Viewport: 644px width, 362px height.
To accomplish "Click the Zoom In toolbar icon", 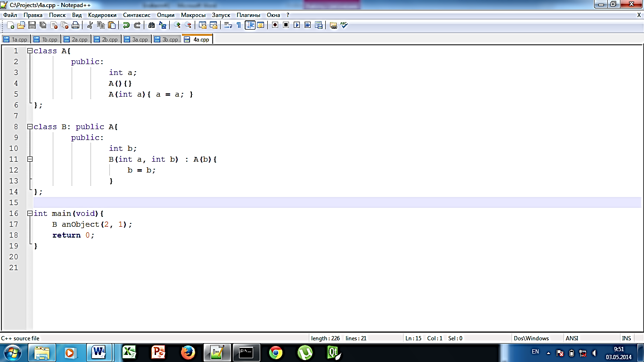I will (x=177, y=25).
